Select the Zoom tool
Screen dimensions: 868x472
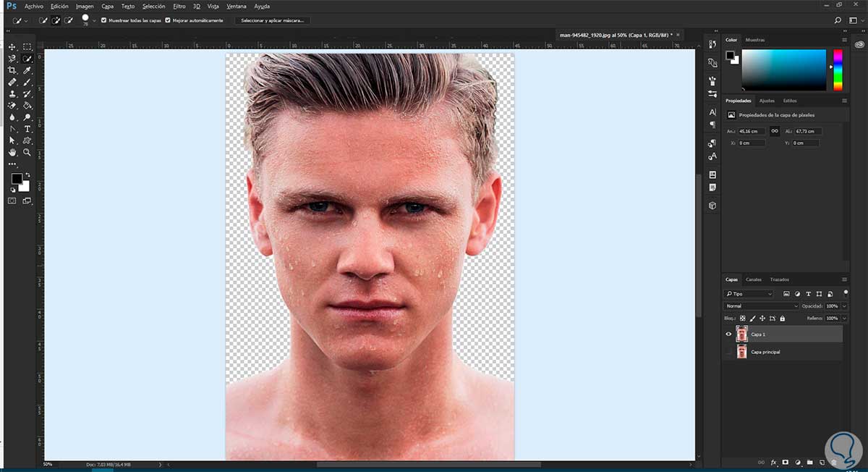click(x=27, y=153)
